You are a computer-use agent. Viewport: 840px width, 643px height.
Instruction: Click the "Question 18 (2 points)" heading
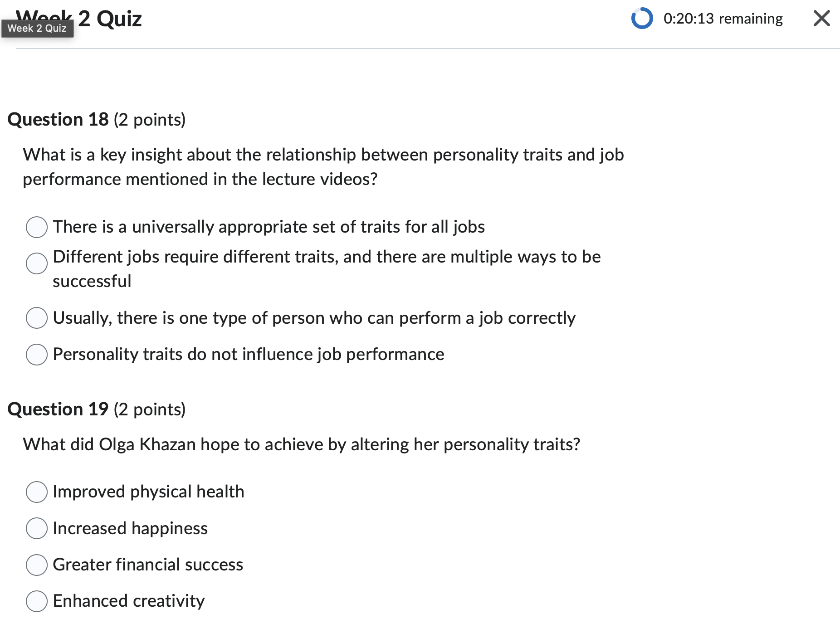coord(97,119)
